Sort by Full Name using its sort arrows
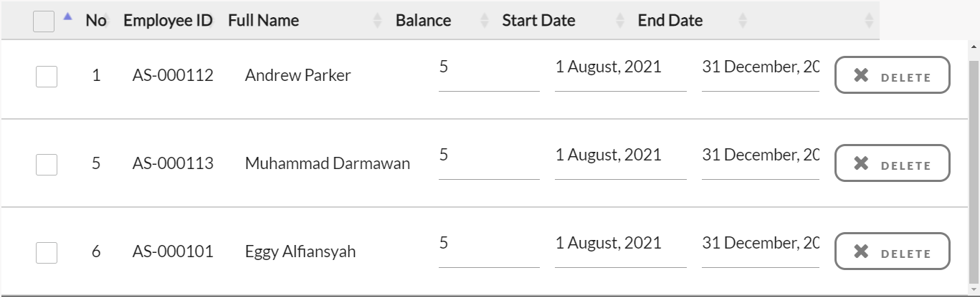Image resolution: width=980 pixels, height=298 pixels. 378,21
